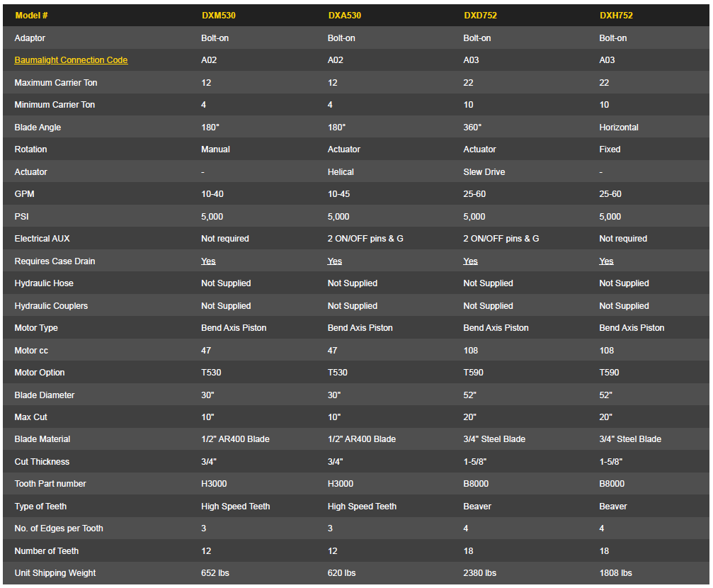The height and width of the screenshot is (588, 713).
Task: Click the 360° blade angle value
Action: pyautogui.click(x=472, y=128)
